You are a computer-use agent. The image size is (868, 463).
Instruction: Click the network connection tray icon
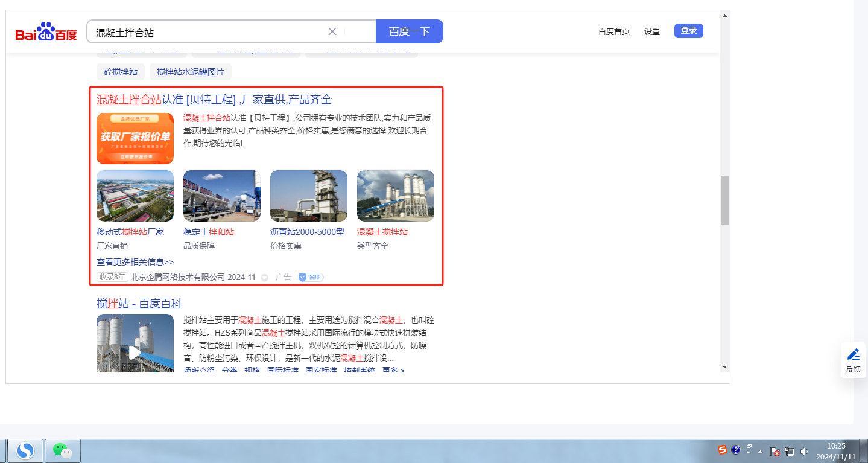pyautogui.click(x=789, y=452)
